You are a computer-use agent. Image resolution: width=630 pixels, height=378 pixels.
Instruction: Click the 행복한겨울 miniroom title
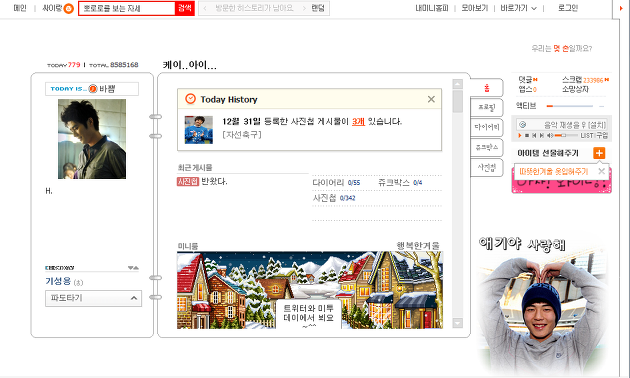[418, 245]
